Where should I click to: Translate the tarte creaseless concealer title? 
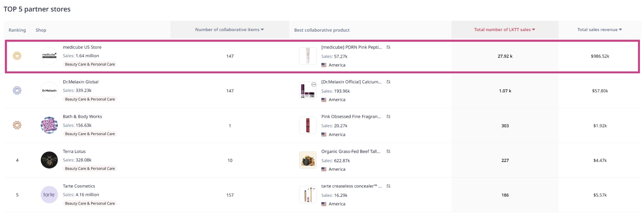coord(389,186)
